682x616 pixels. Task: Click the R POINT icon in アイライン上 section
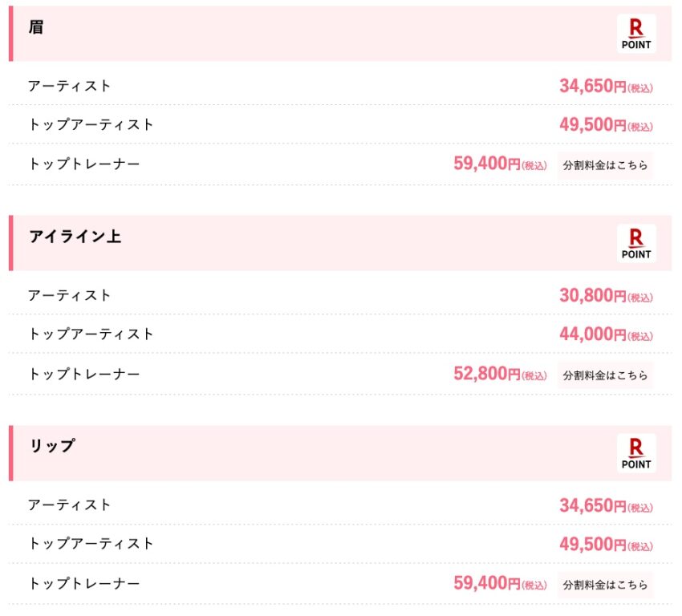point(636,244)
